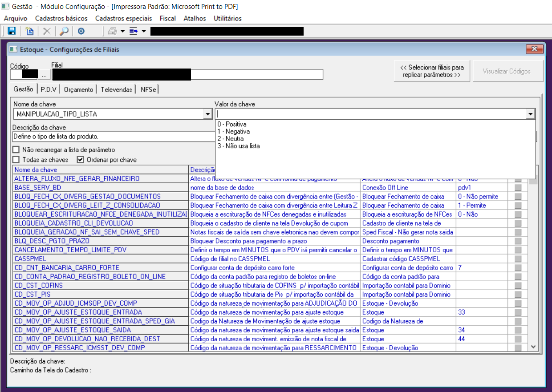552x392 pixels.
Task: Enable 'Não recarregar a lista de parâmetro'
Action: [16, 150]
